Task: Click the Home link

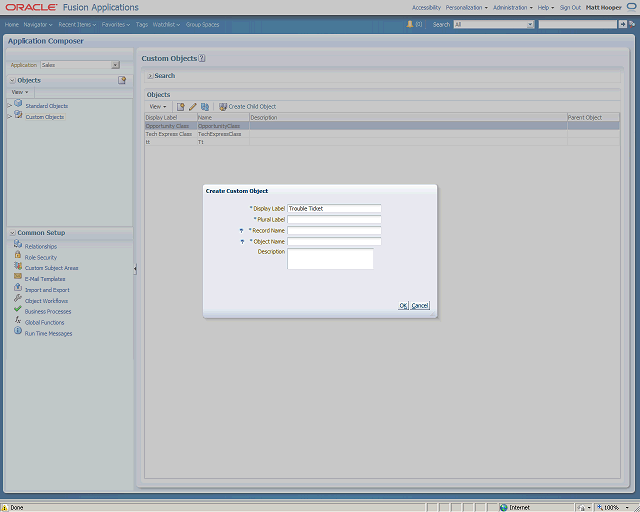Action: 12,24
